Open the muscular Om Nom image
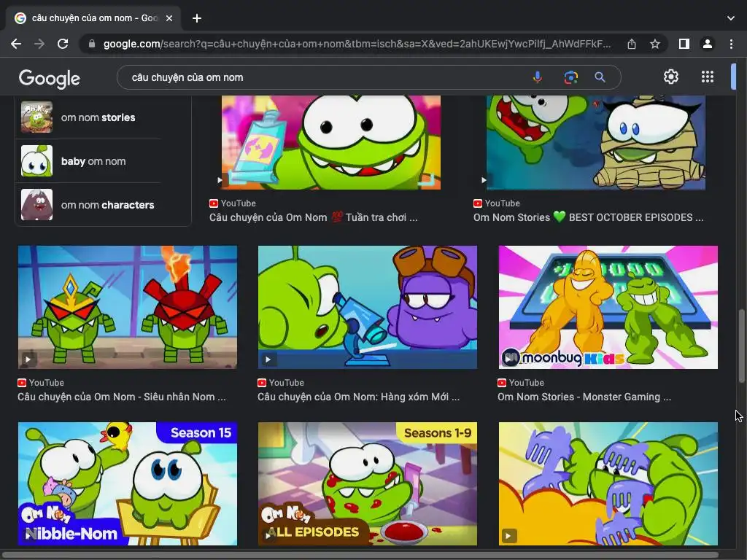Viewport: 747px width, 560px height. click(x=608, y=483)
